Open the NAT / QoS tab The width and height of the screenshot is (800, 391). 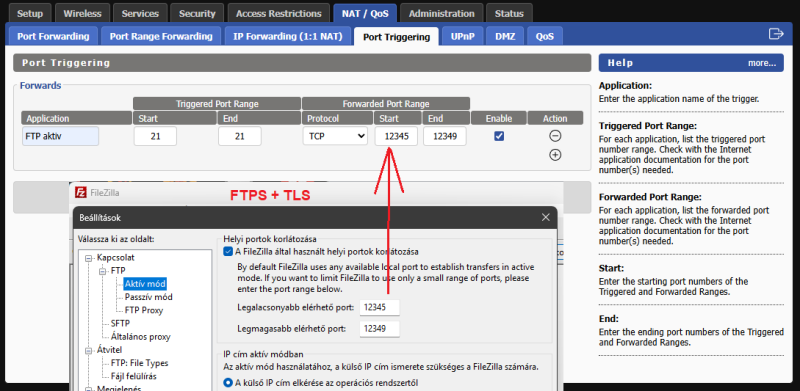(365, 14)
